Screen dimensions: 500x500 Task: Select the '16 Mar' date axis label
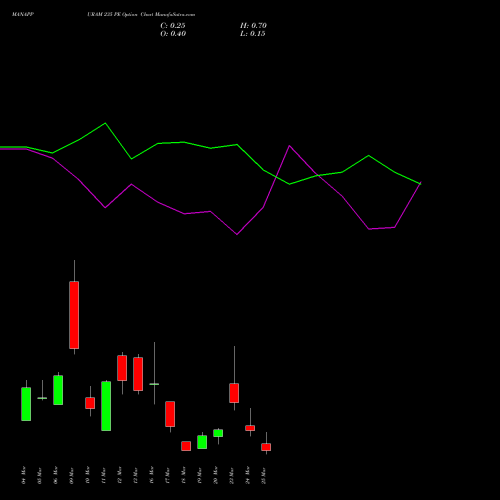pos(152,475)
